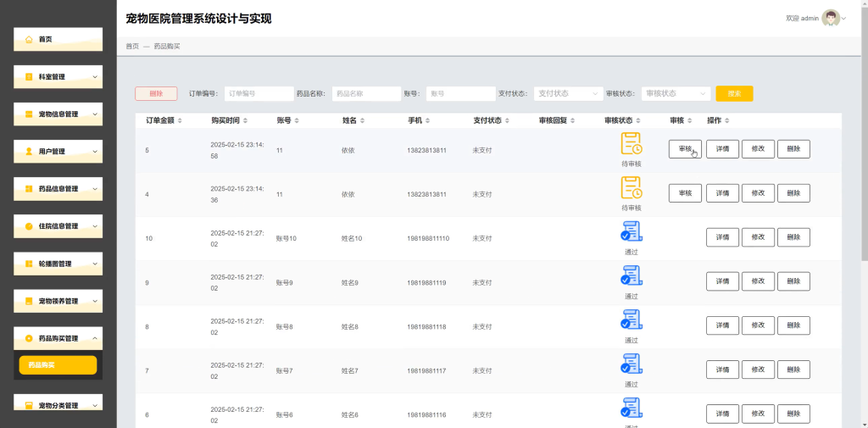Go to 首页 in the sidebar
Image resolution: width=868 pixels, height=428 pixels.
(58, 39)
